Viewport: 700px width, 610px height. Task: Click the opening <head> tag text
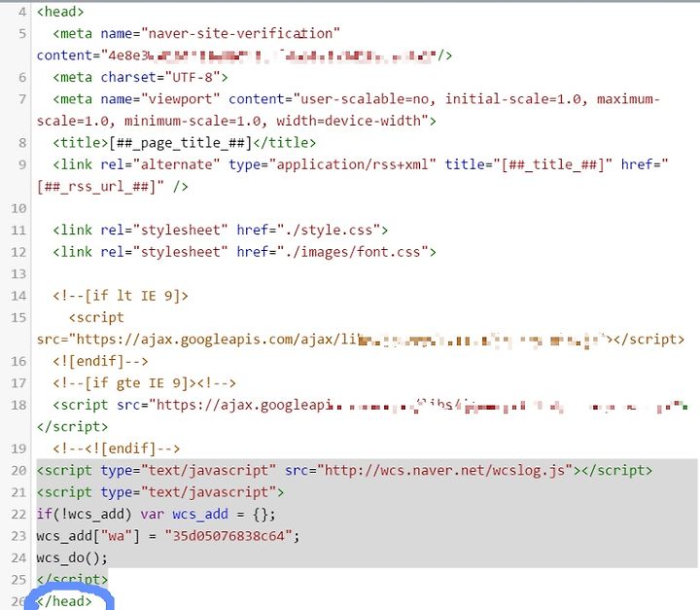click(60, 12)
